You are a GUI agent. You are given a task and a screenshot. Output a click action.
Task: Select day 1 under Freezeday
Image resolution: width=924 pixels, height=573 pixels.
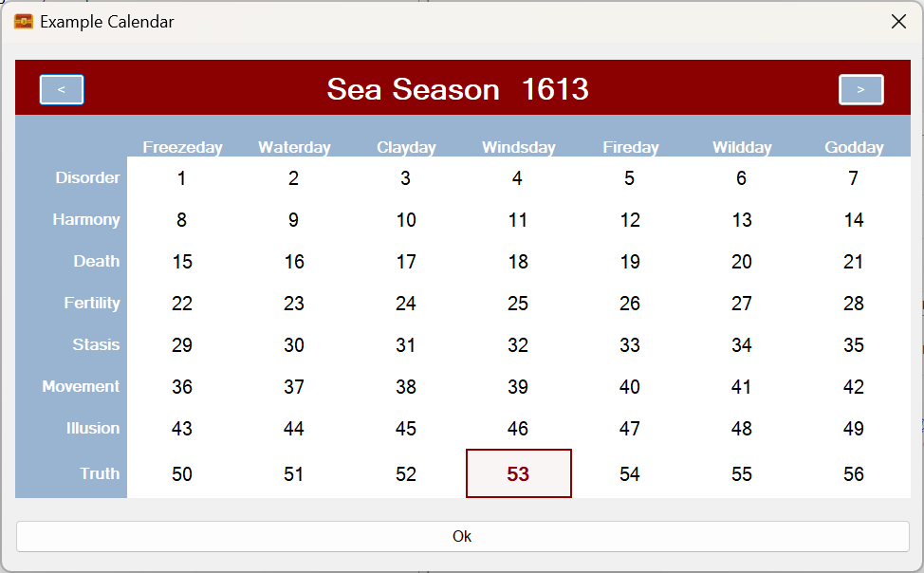(x=181, y=177)
